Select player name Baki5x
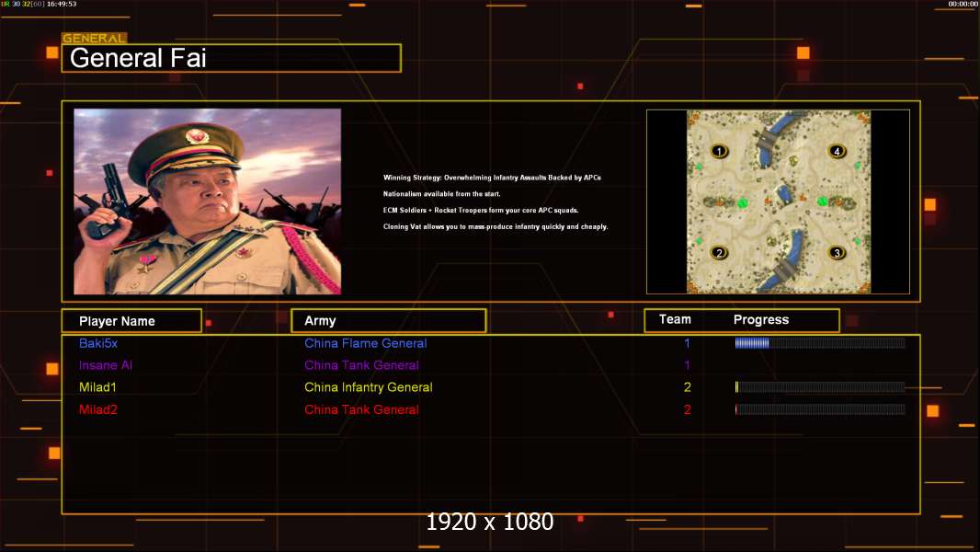 (98, 343)
